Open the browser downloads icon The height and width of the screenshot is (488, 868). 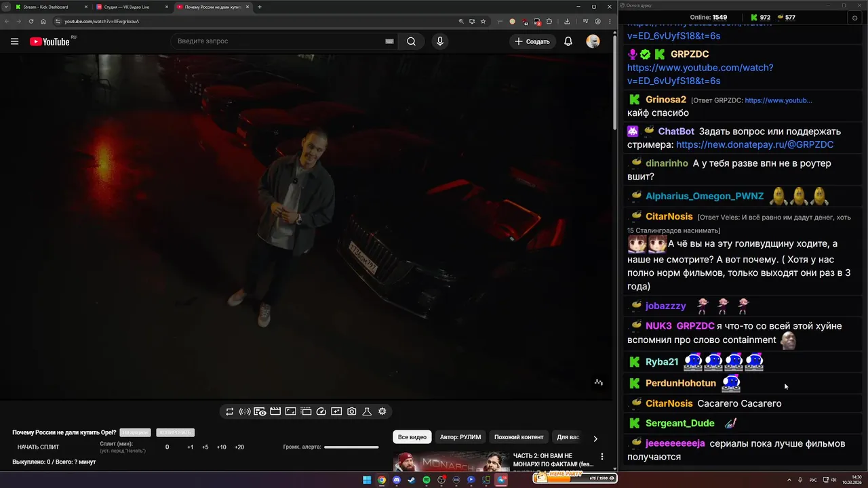point(567,21)
